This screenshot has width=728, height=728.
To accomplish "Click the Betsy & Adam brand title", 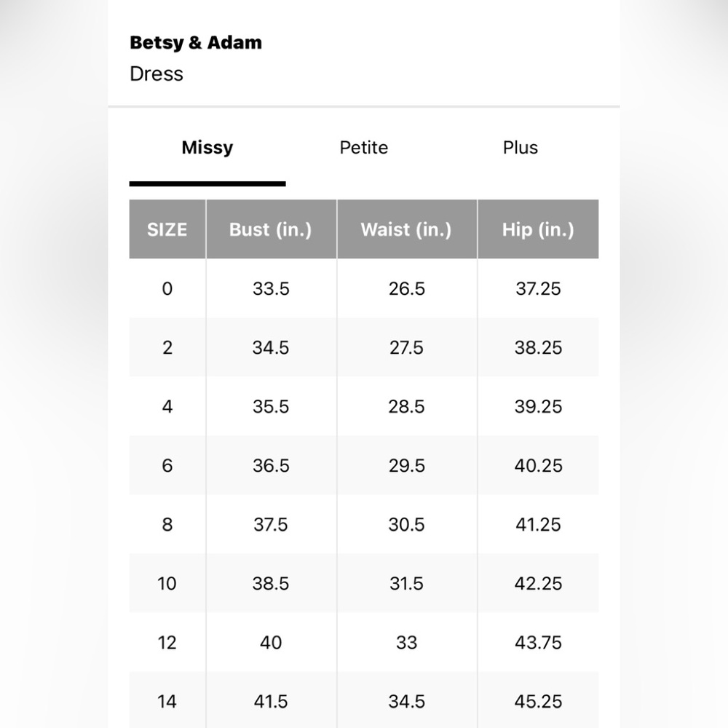I will pyautogui.click(x=195, y=43).
